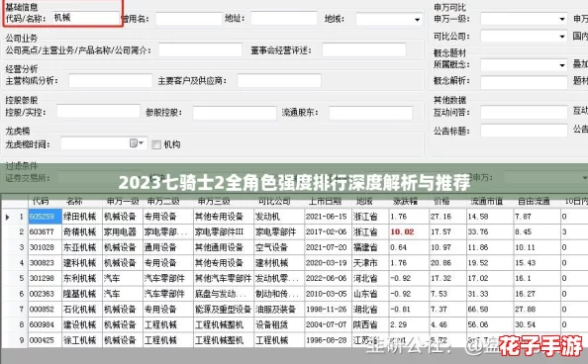Click the 公司亮点/主营业务 input field
Screen dimensions: 588x364
[200, 49]
